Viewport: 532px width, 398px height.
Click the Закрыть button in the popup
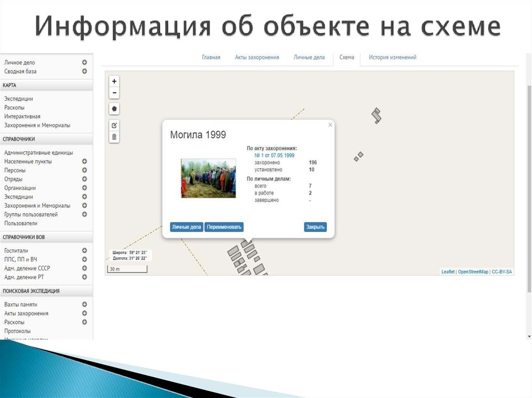tap(316, 227)
